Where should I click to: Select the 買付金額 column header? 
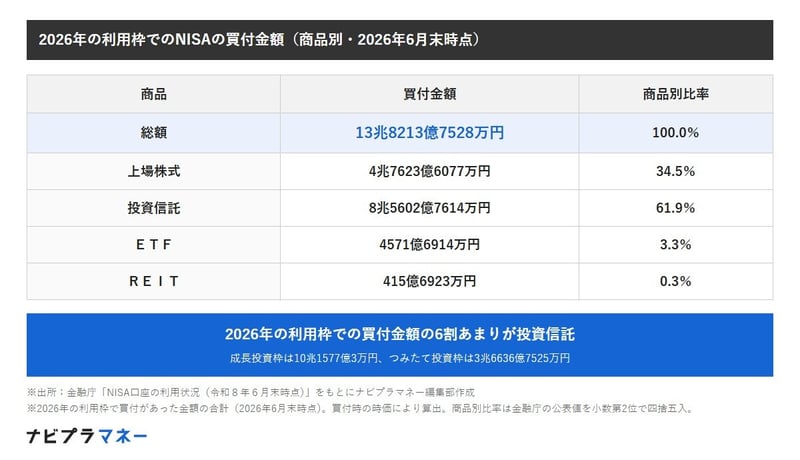click(x=430, y=94)
